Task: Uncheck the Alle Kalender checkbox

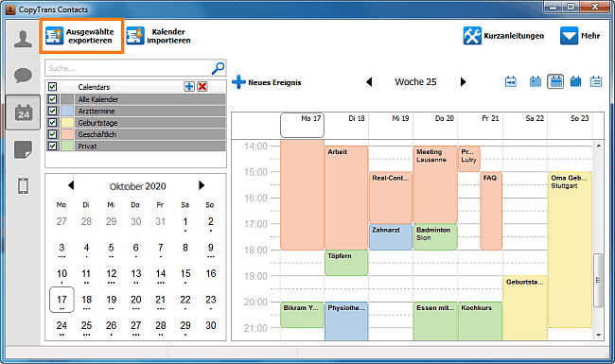Action: pyautogui.click(x=53, y=99)
